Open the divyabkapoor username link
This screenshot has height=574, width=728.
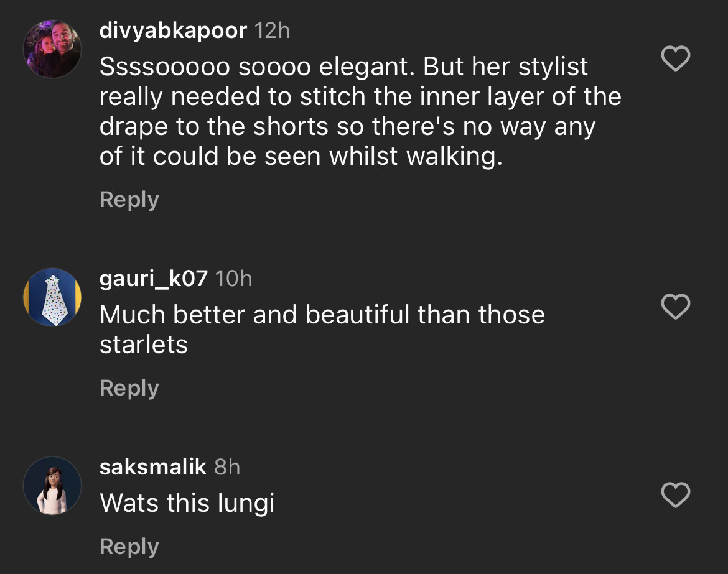(x=173, y=30)
